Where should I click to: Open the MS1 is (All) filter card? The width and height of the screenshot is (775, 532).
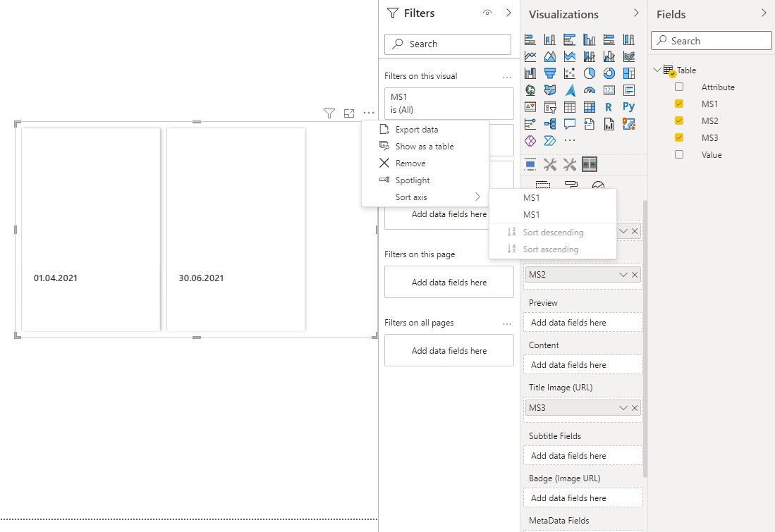click(448, 104)
